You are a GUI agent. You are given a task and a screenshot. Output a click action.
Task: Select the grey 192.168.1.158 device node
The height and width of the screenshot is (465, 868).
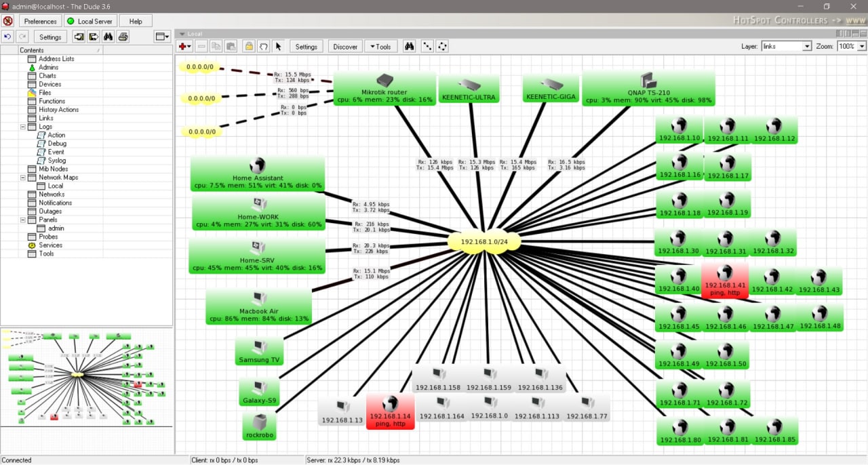tap(438, 380)
